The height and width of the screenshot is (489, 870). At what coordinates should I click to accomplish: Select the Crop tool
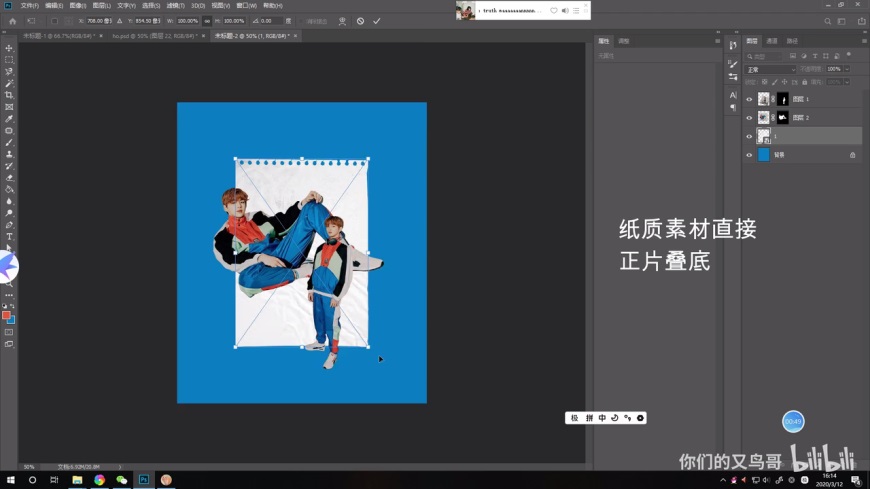[x=9, y=95]
